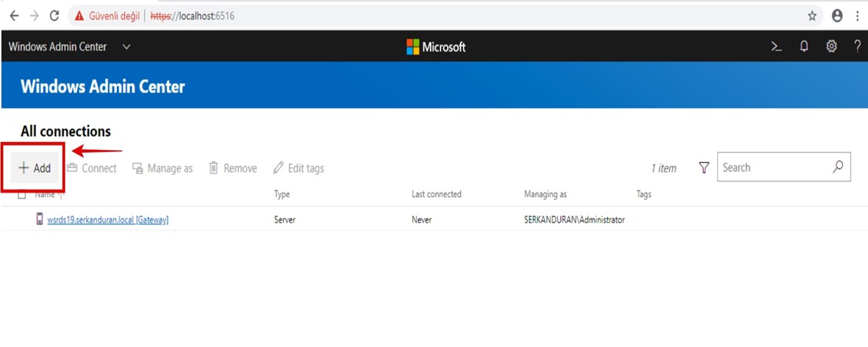The width and height of the screenshot is (868, 347).
Task: Click the server icon beside wsrds19.serkanduran.local
Action: point(39,219)
